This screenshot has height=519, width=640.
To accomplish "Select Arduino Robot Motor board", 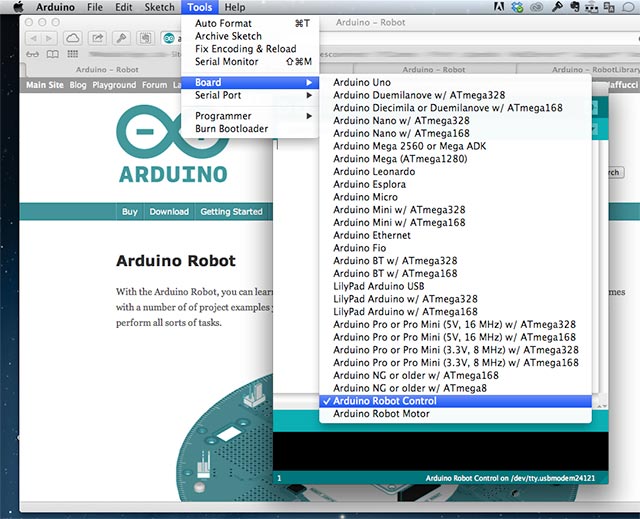I will [456, 414].
